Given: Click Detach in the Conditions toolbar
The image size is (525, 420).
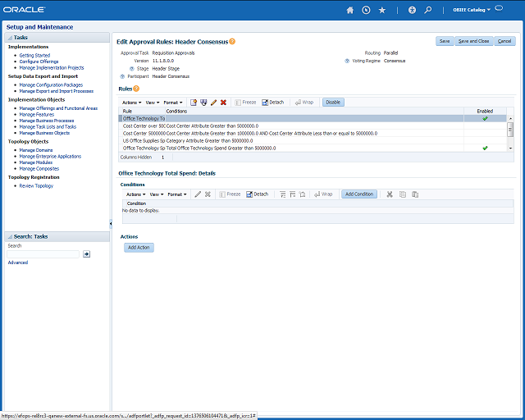Looking at the screenshot, I should [x=258, y=194].
